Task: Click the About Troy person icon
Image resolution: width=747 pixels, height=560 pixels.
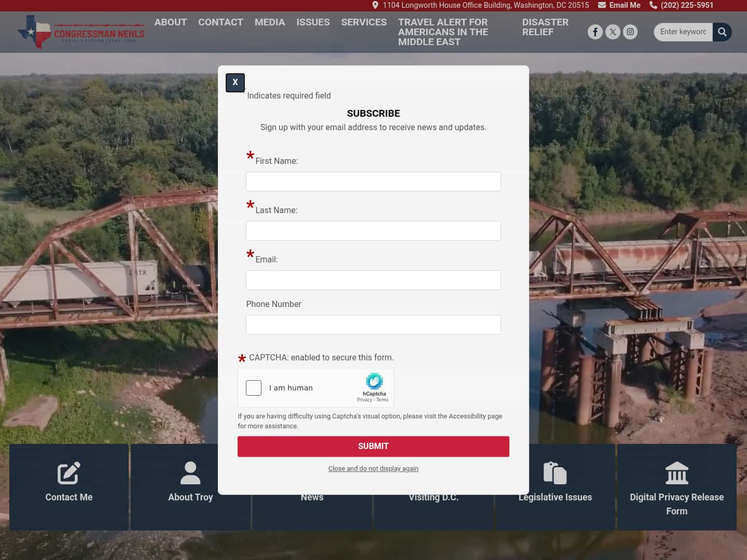Action: click(x=190, y=473)
